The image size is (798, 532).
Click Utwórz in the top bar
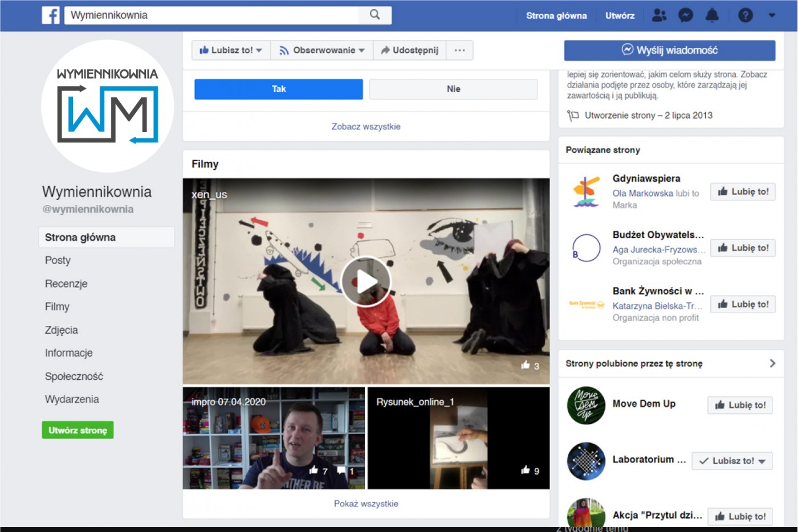pyautogui.click(x=620, y=15)
